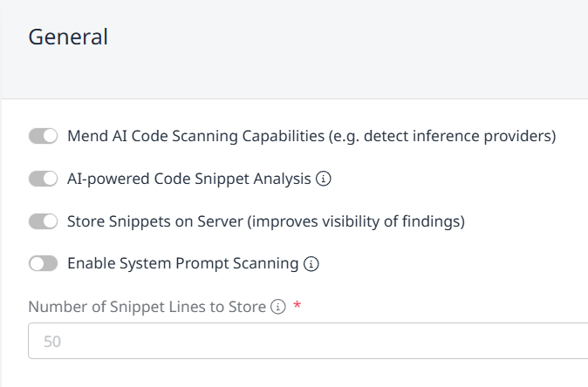The image size is (588, 387).
Task: Open info tooltip for AI-powered Code Snippet Analysis
Action: click(324, 179)
